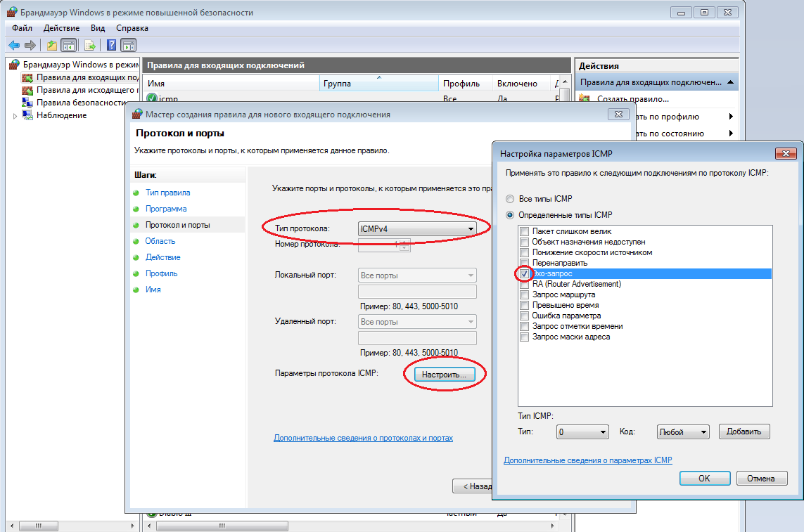804x532 pixels.
Task: Sort the rule list by the Группа column
Action: pos(379,84)
